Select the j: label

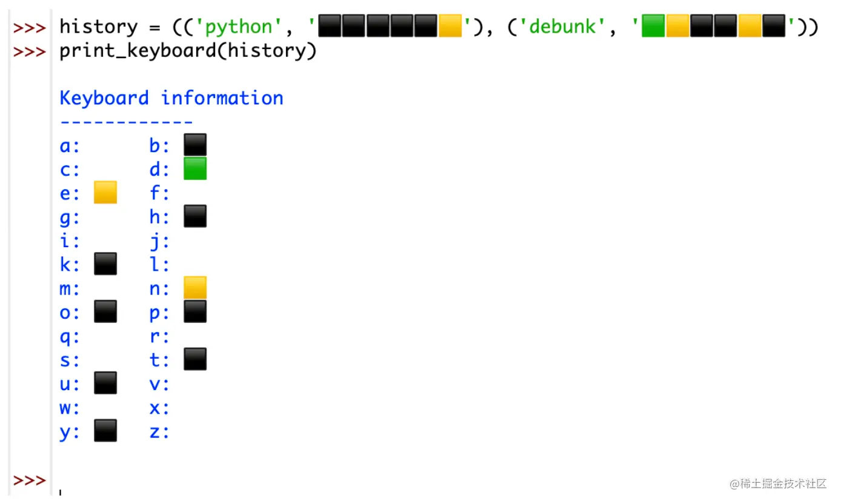(x=160, y=242)
